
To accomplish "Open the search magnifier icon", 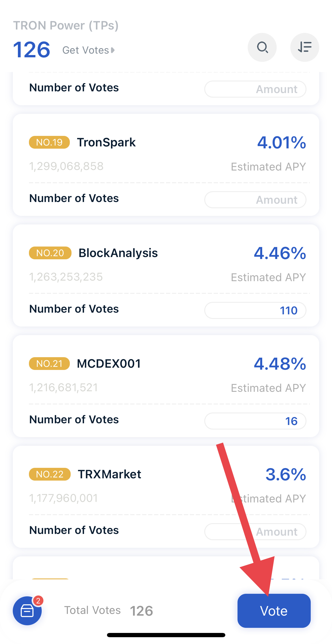I will [x=262, y=47].
